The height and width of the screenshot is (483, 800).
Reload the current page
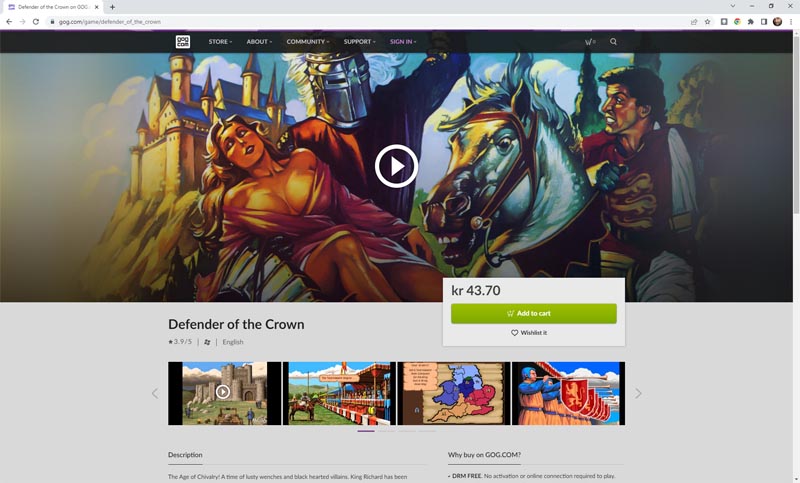coord(36,21)
